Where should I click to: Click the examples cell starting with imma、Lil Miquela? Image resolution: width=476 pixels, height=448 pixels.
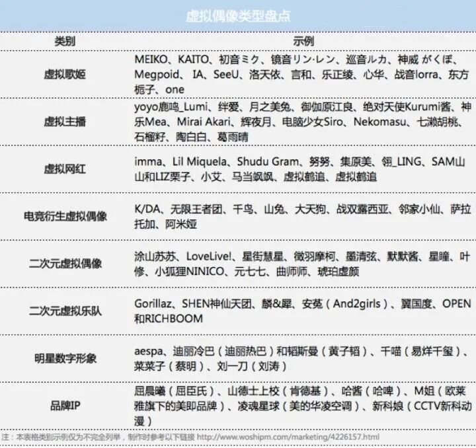299,169
